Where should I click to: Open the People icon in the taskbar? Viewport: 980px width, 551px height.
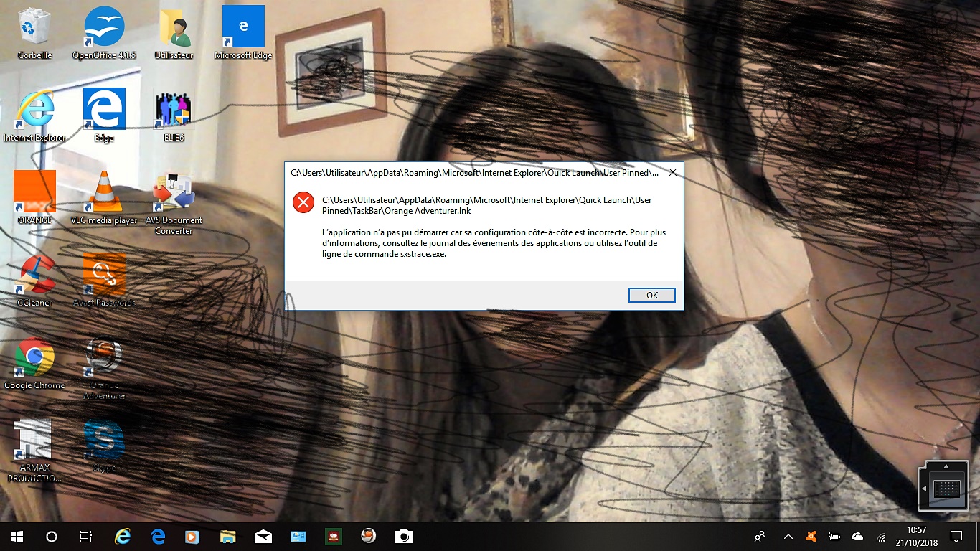[760, 537]
